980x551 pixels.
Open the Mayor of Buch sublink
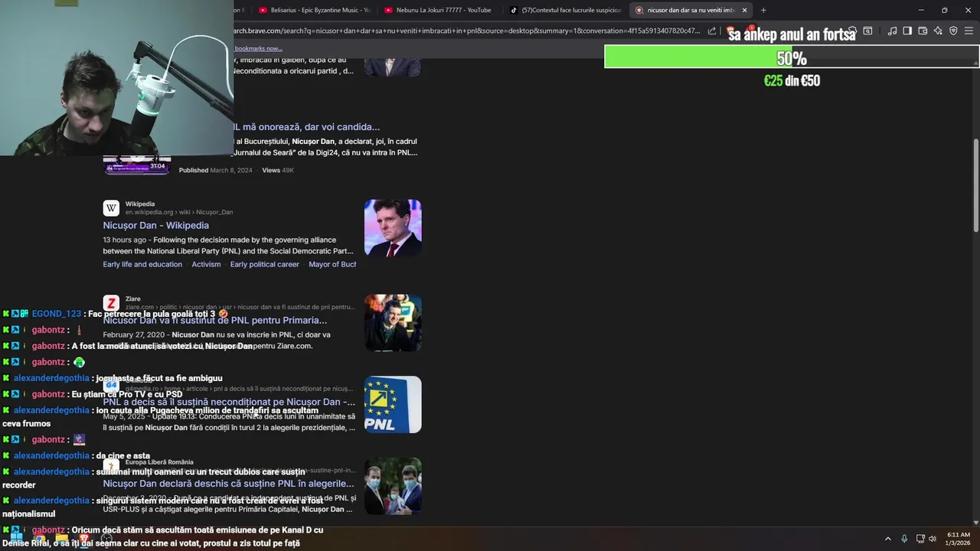[332, 264]
